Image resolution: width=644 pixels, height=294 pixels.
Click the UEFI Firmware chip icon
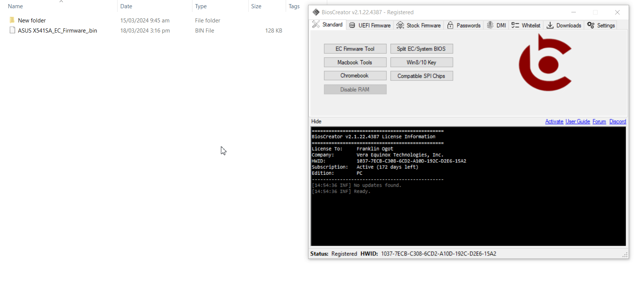352,25
